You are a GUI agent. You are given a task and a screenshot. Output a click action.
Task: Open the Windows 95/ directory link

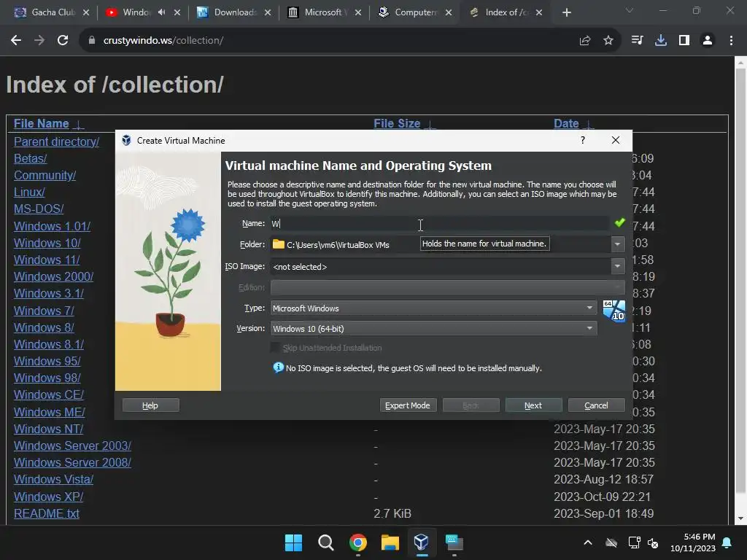47,362
